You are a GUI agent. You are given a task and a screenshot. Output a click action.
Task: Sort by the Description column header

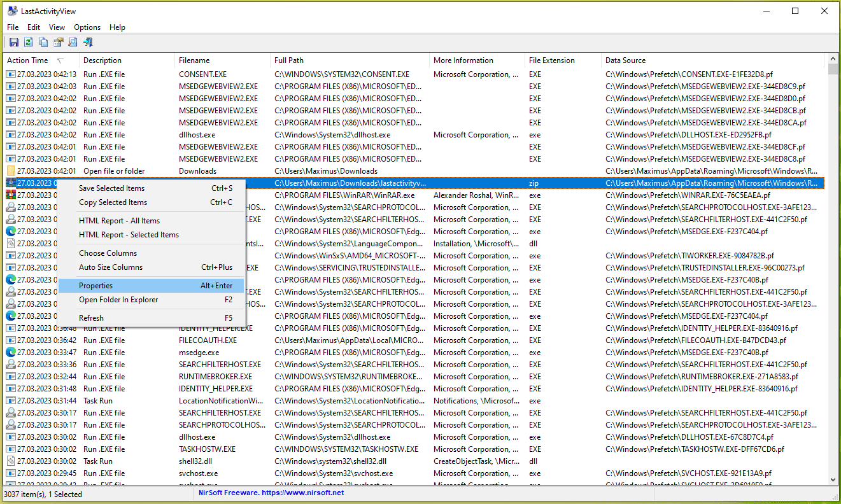click(x=127, y=60)
